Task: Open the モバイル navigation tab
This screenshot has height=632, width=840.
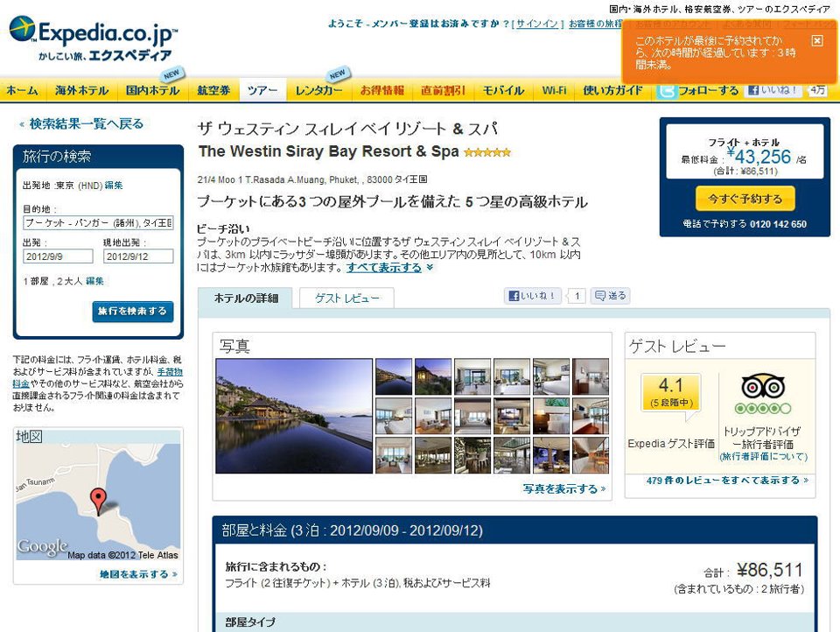Action: [503, 90]
